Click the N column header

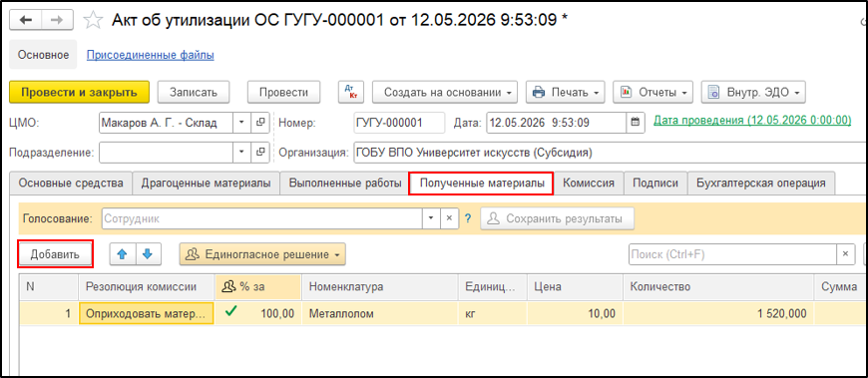click(x=49, y=287)
